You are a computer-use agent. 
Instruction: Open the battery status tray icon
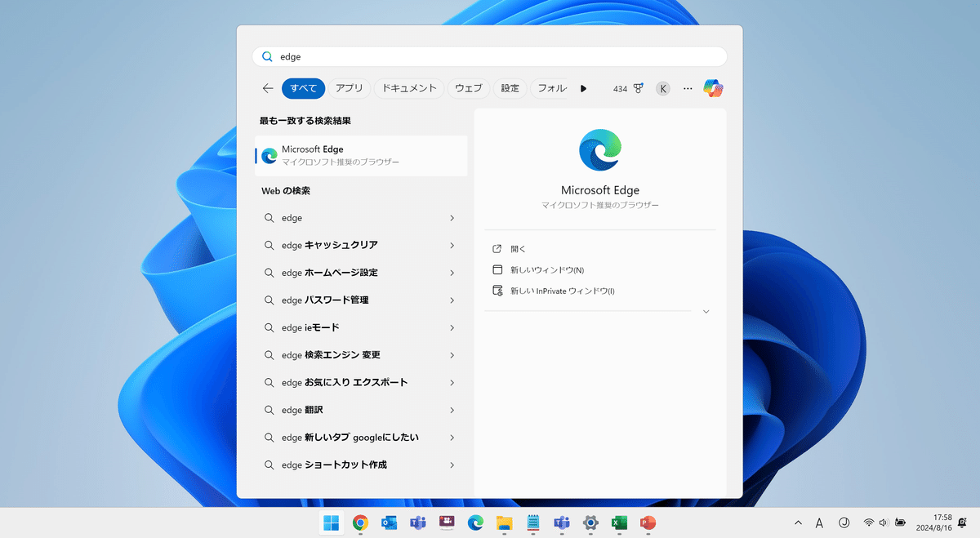tap(900, 522)
